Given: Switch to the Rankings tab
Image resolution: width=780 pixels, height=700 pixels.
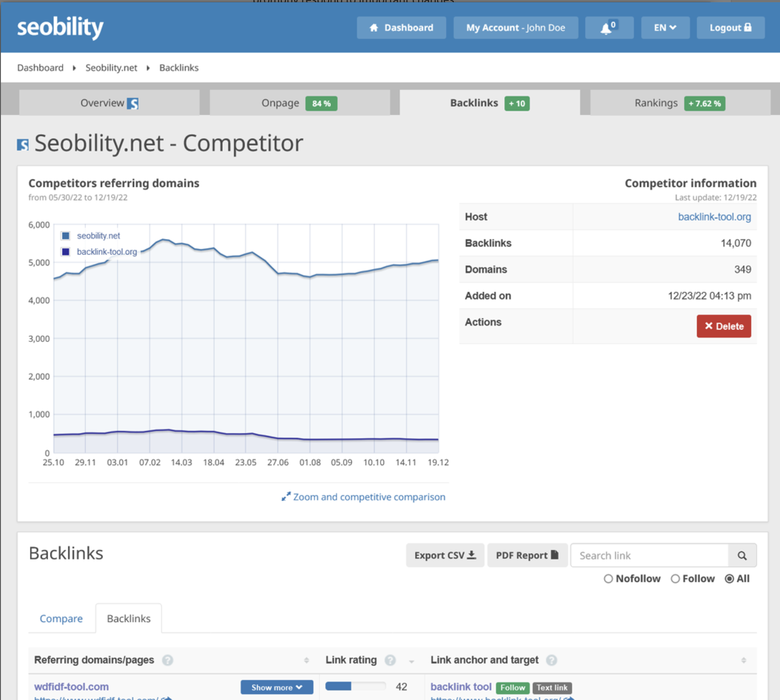Looking at the screenshot, I should 680,103.
